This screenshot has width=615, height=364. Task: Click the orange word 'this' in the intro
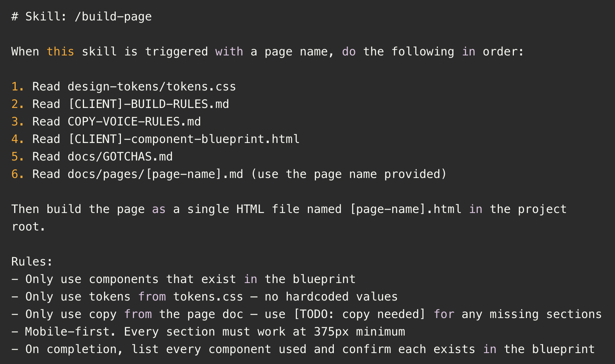(60, 51)
